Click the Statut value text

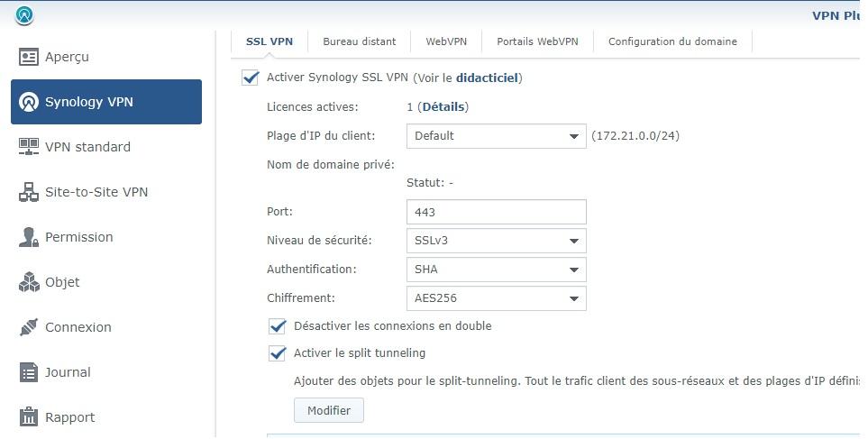(430, 183)
